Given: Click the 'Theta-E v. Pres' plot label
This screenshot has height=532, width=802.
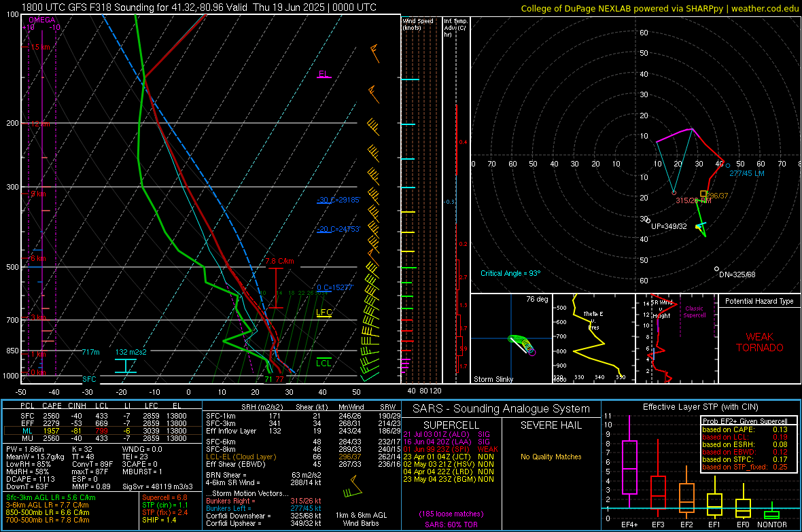Looking at the screenshot, I should pos(593,320).
